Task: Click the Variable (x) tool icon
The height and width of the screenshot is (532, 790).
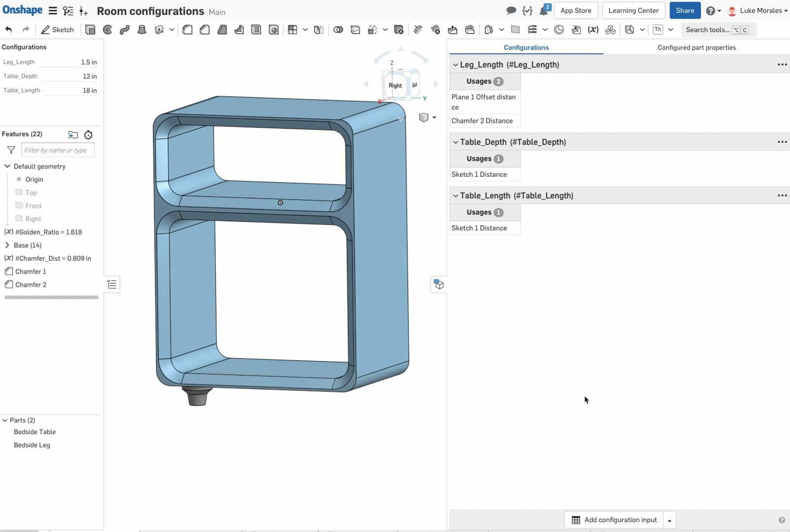Action: click(x=593, y=30)
